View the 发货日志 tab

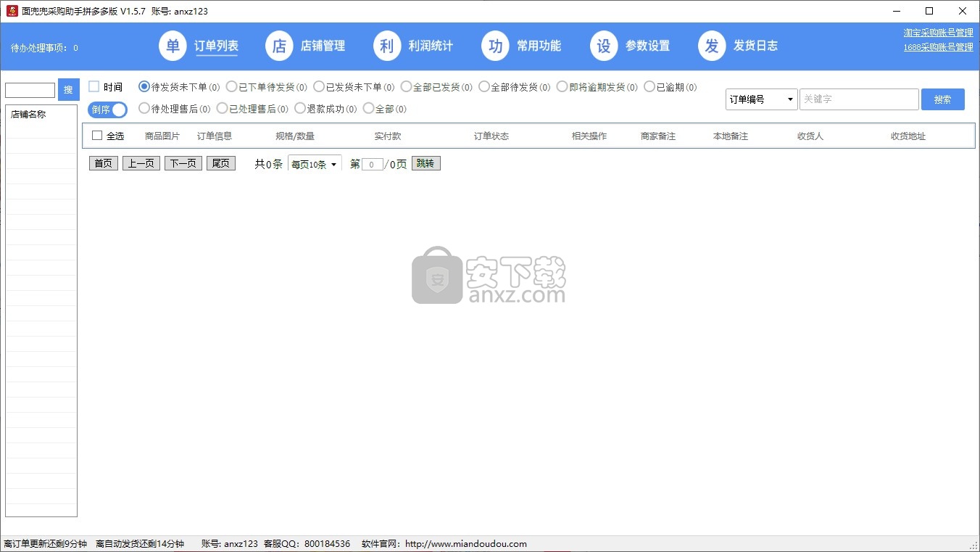pos(755,46)
